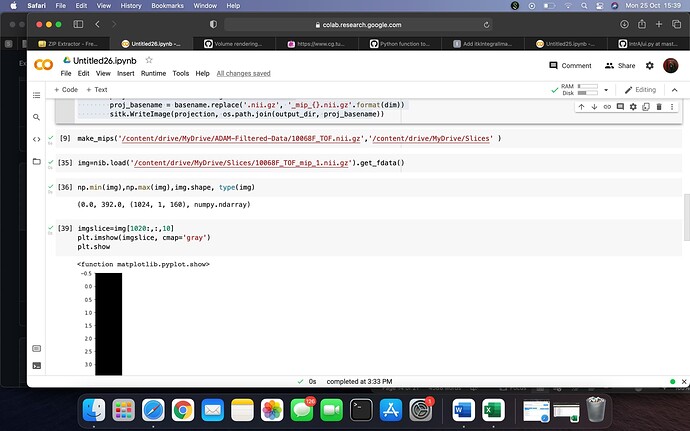Open the Safari privacy report shield
The width and height of the screenshot is (690, 431).
[x=213, y=24]
